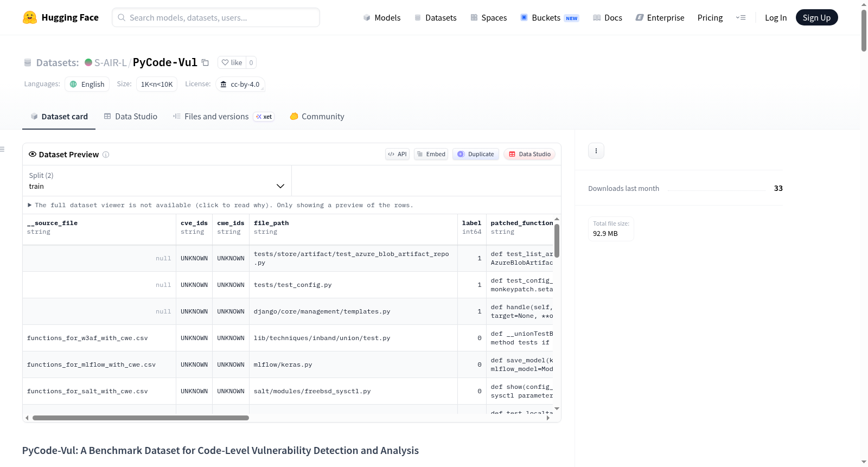Open the S-AIR-L organization link
Image resolution: width=868 pixels, height=467 pixels.
point(111,62)
